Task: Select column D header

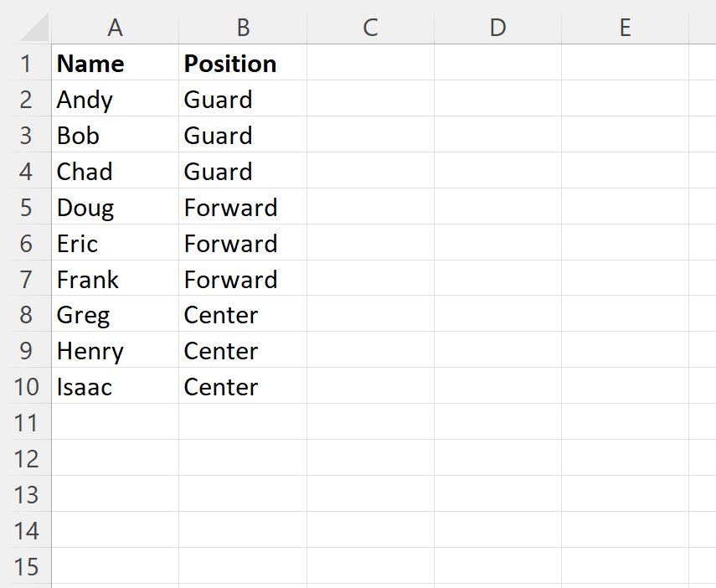Action: click(497, 28)
